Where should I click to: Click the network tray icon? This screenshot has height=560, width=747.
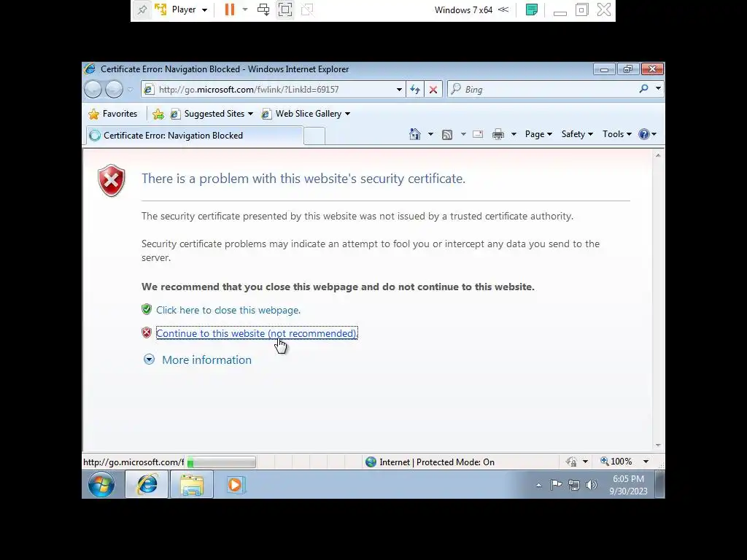(573, 485)
